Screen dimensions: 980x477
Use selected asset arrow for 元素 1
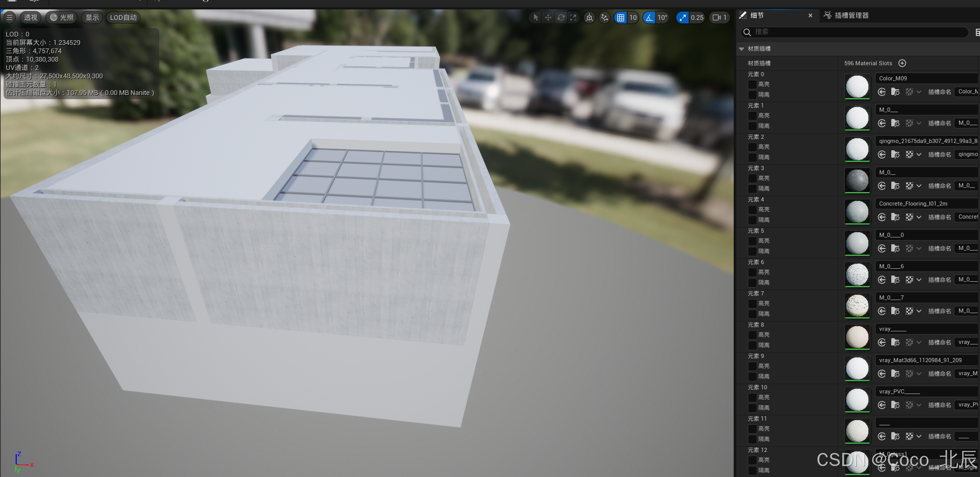coord(882,123)
